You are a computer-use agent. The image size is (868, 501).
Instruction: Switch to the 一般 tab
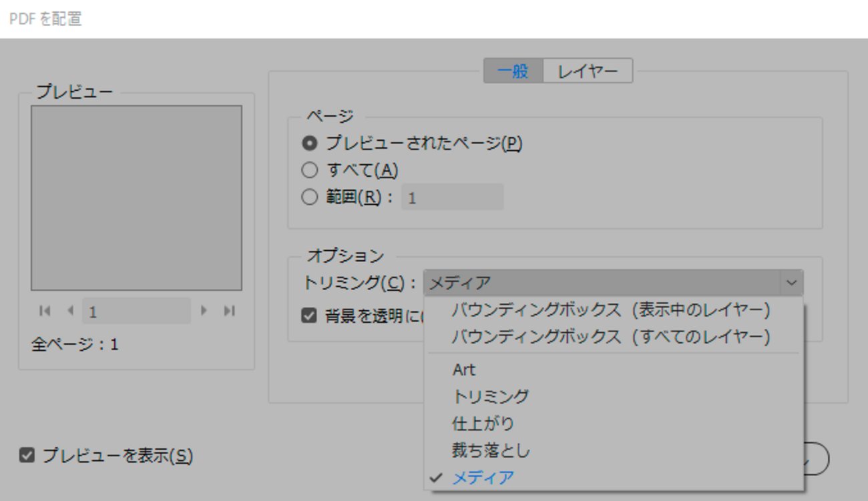coord(513,69)
